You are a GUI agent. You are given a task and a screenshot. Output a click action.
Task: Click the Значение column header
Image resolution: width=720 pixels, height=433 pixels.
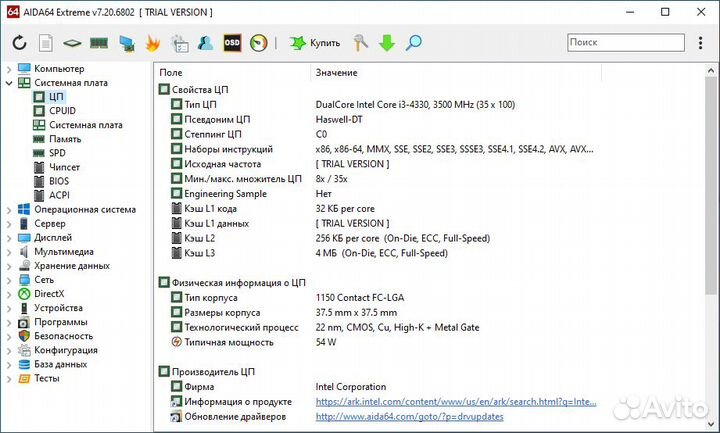[336, 73]
